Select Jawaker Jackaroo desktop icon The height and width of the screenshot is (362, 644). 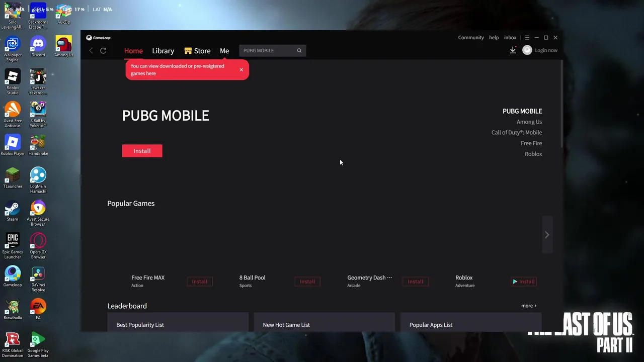pyautogui.click(x=38, y=82)
